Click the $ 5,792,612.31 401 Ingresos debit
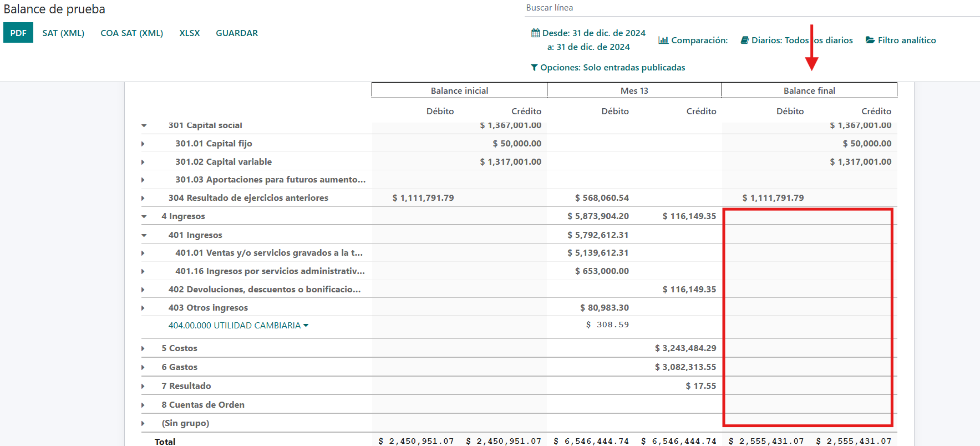 tap(598, 235)
